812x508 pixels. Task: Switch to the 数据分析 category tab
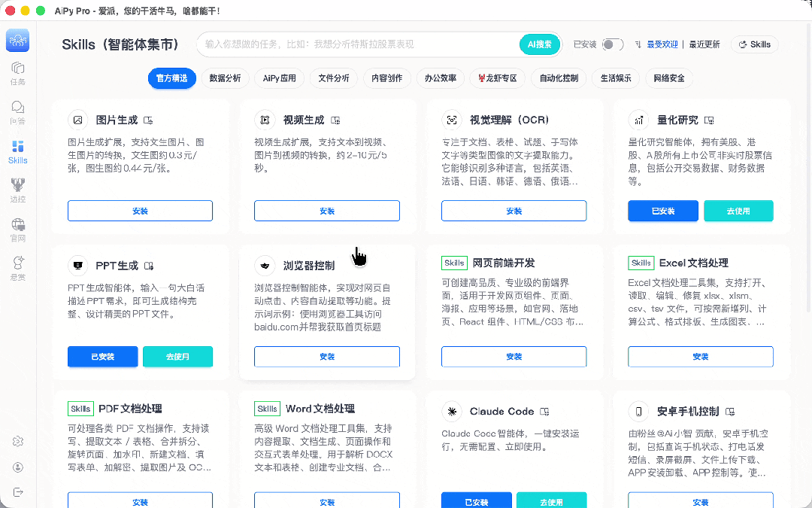coord(225,78)
